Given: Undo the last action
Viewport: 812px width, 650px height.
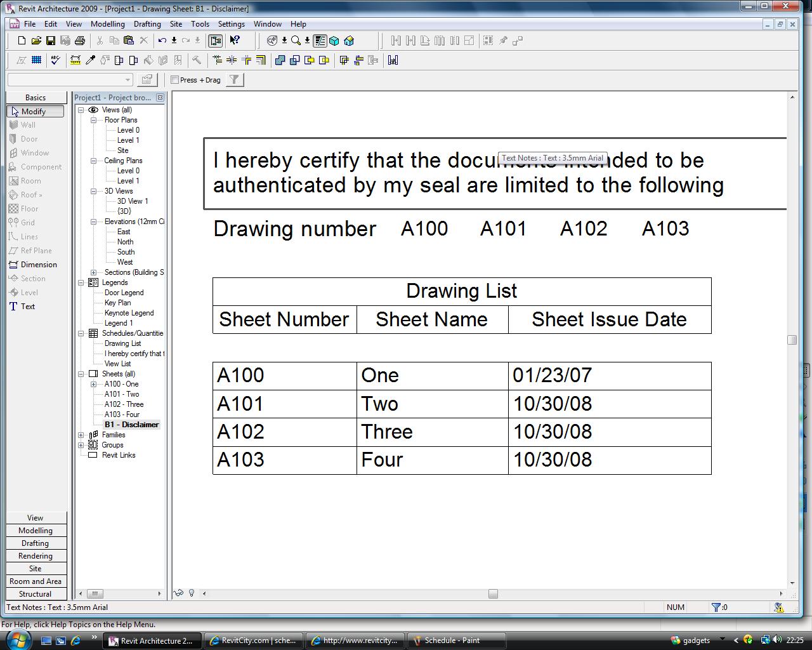Looking at the screenshot, I should click(162, 41).
